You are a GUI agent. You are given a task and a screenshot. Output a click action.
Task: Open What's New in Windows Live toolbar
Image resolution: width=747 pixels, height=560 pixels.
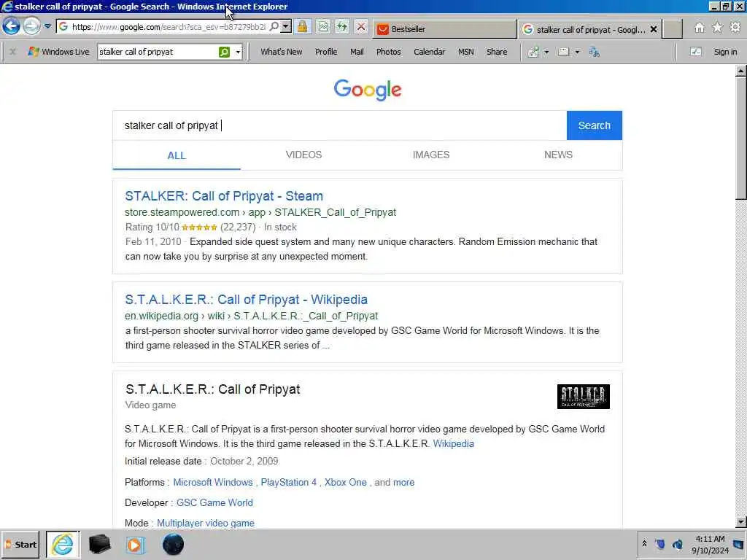tap(281, 52)
